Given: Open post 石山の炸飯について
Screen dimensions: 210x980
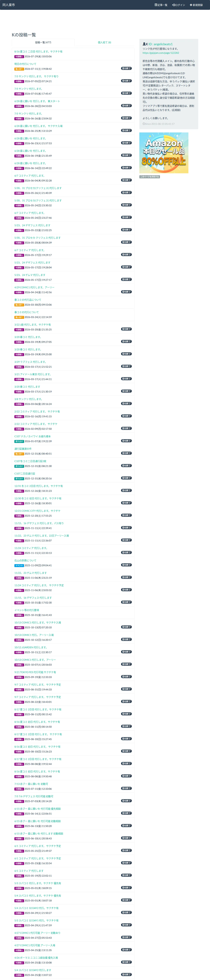Looking at the screenshot, I should 26,560.
